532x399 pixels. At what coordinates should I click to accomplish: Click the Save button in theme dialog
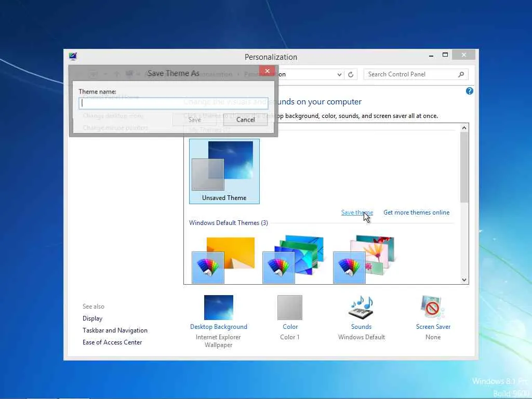(194, 119)
